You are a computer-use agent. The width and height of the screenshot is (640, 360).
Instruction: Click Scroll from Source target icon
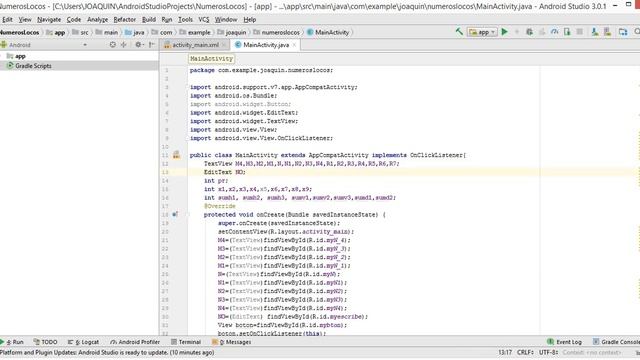pos(113,45)
